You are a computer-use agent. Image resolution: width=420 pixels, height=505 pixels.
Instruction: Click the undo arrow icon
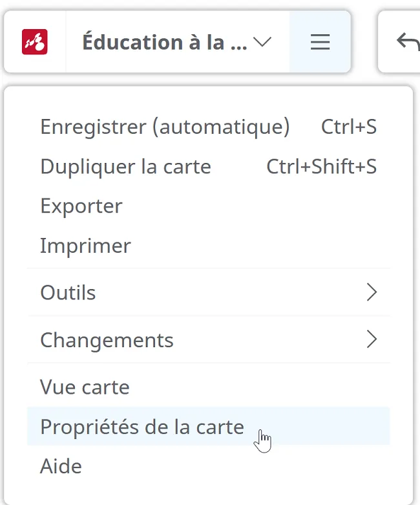tap(408, 42)
